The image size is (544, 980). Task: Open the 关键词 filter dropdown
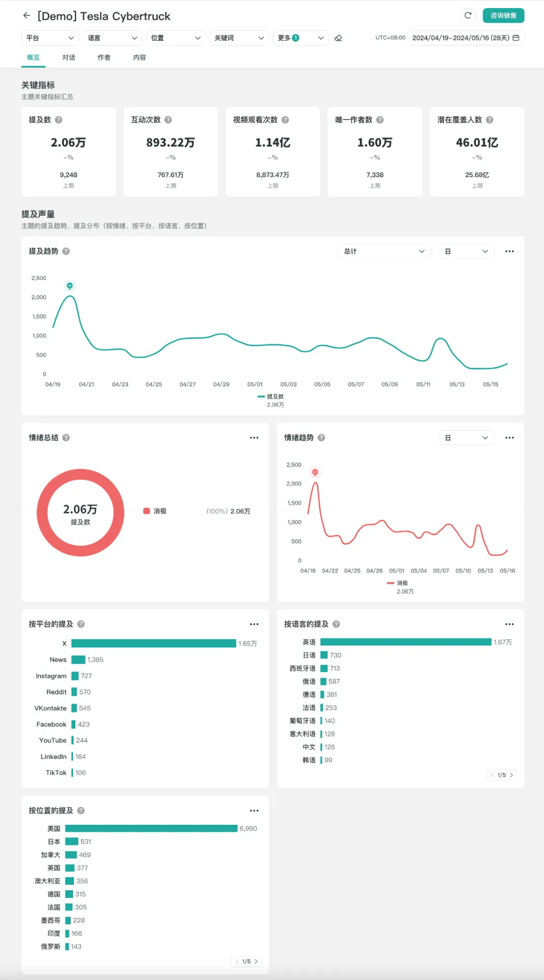tap(239, 38)
